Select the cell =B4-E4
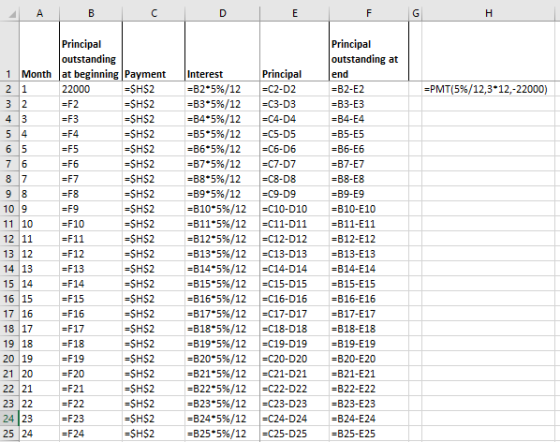 [x=369, y=119]
